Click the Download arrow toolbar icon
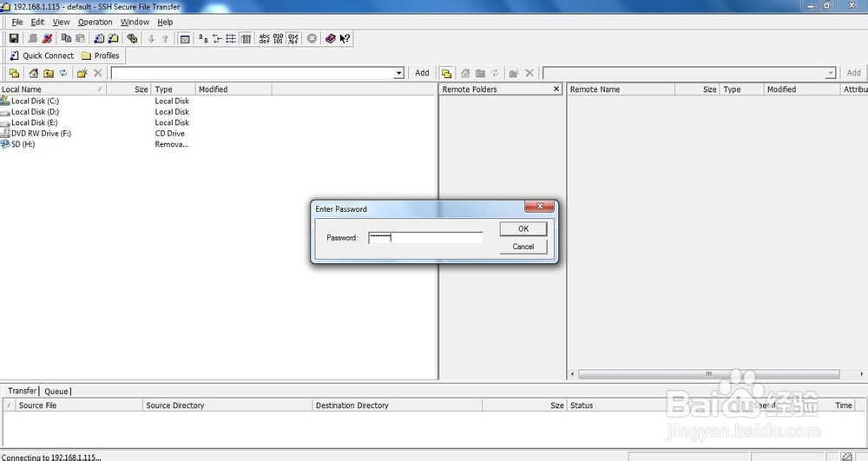Screen dimensions: 868x461 [x=151, y=38]
